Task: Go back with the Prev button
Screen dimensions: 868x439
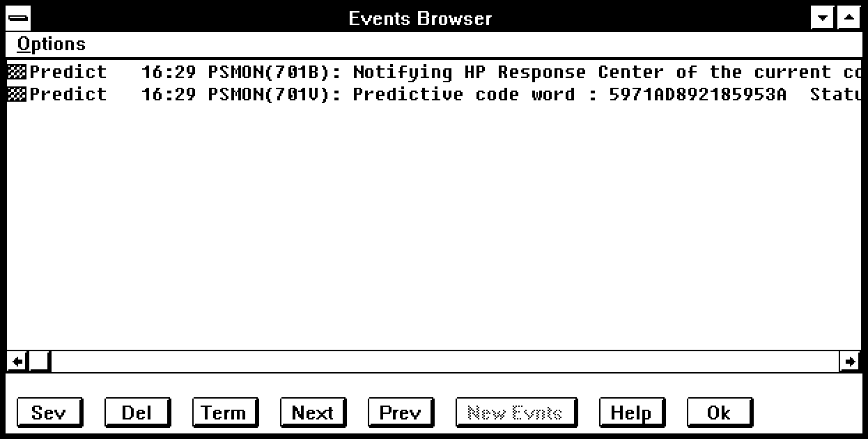Action: (400, 413)
